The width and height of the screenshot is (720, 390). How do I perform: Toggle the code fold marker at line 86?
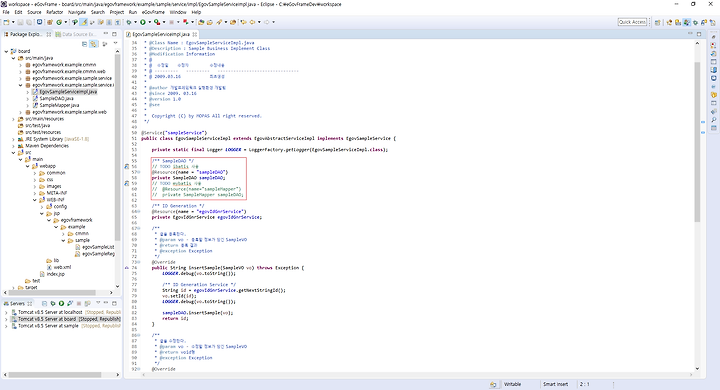[x=139, y=335]
